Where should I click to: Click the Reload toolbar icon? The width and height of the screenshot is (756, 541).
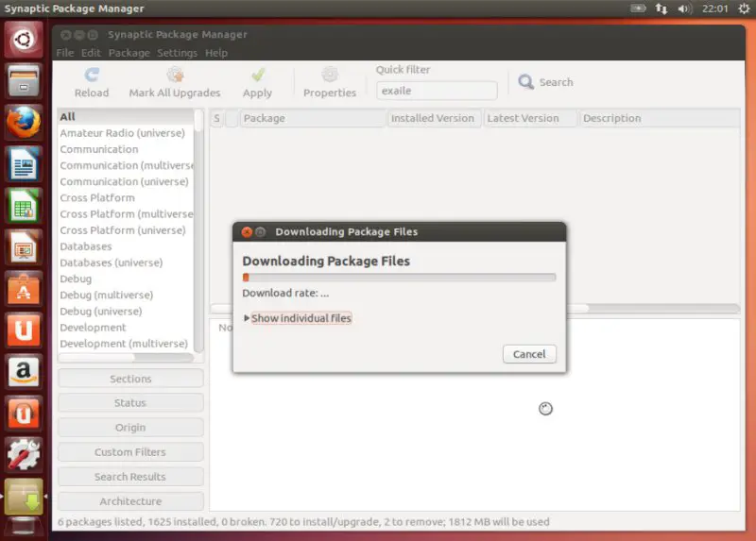coord(92,75)
